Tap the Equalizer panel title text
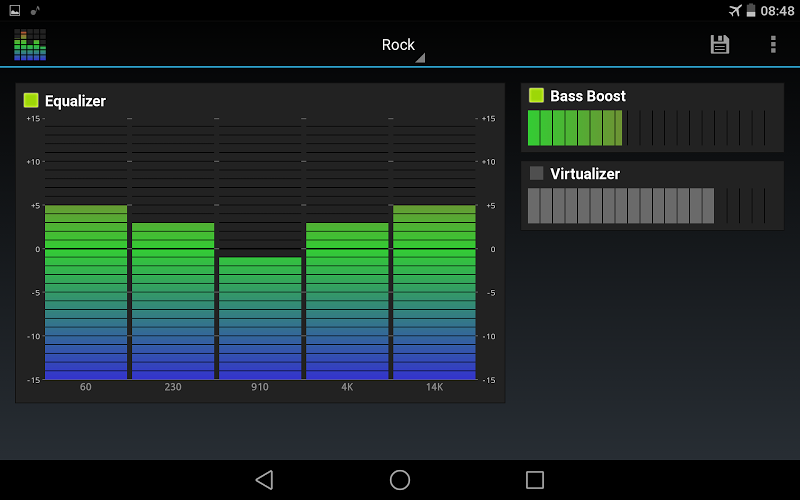The height and width of the screenshot is (500, 800). click(x=75, y=101)
